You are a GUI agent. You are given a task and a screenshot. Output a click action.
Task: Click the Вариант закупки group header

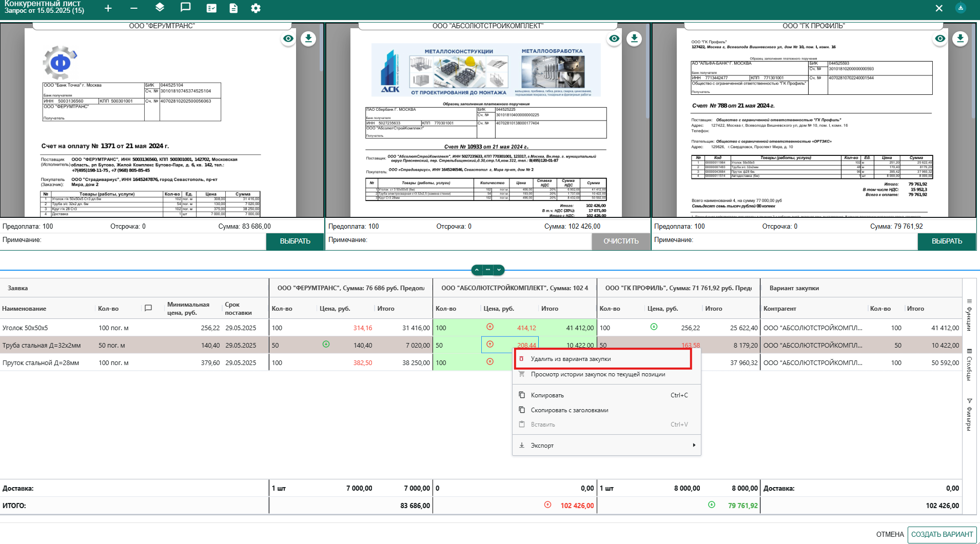(794, 288)
